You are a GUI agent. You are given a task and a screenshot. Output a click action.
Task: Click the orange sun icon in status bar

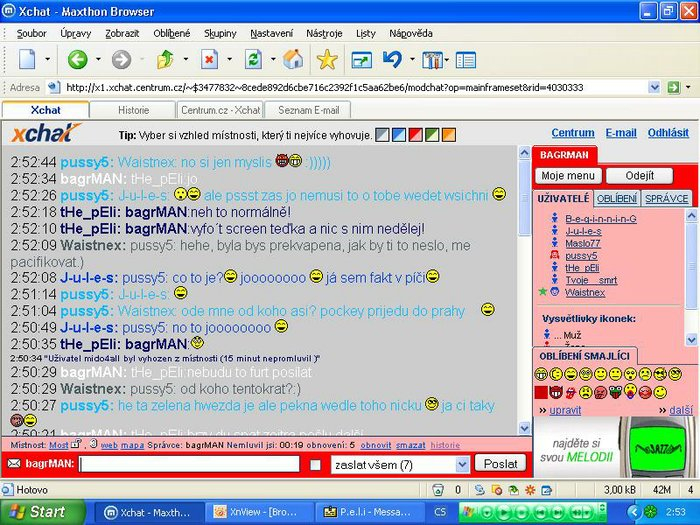[530, 490]
